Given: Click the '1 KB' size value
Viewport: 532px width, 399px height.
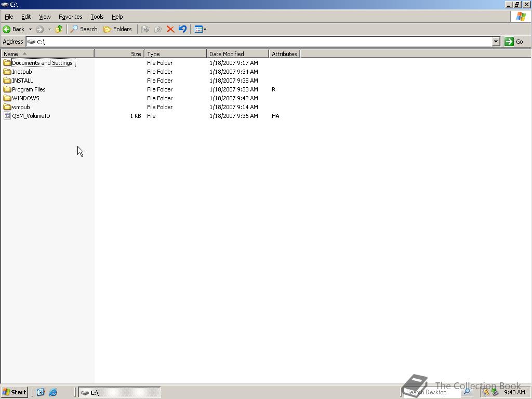Looking at the screenshot, I should [x=136, y=116].
